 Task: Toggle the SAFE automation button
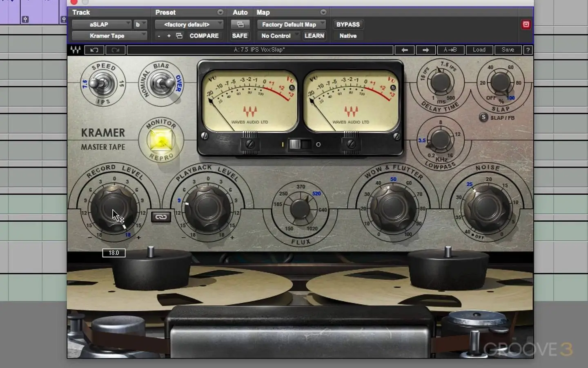[240, 36]
